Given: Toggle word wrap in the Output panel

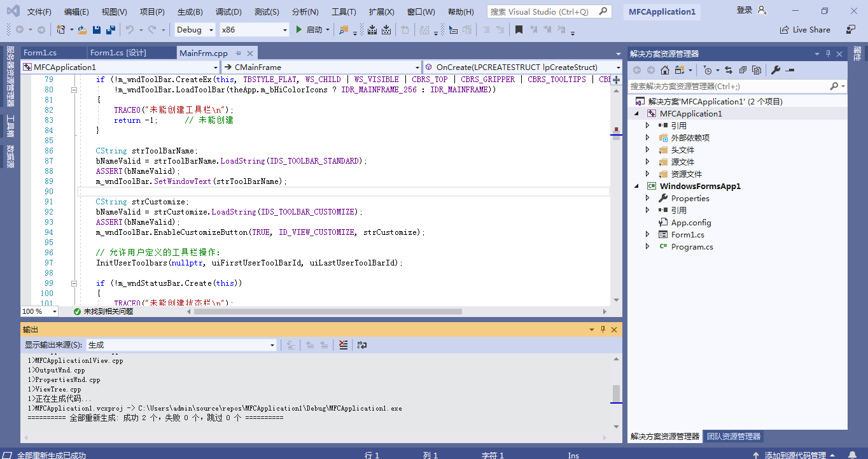Looking at the screenshot, I should [362, 345].
